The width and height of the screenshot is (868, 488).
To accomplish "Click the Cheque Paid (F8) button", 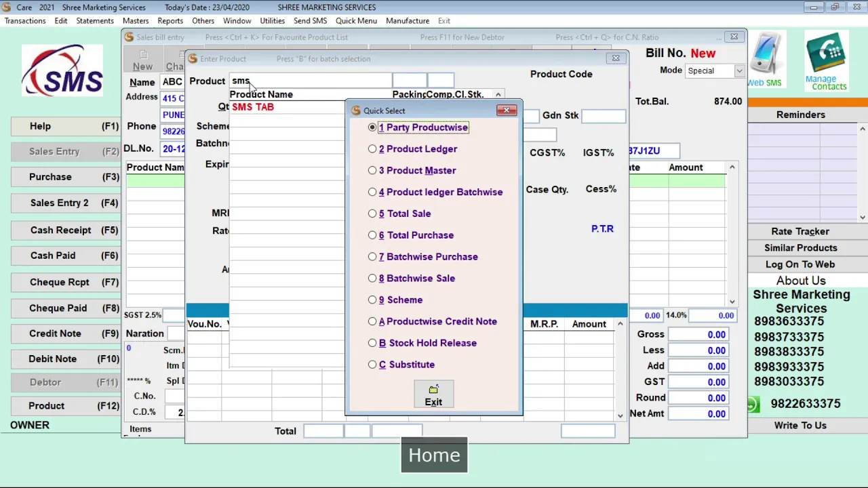I will [66, 308].
